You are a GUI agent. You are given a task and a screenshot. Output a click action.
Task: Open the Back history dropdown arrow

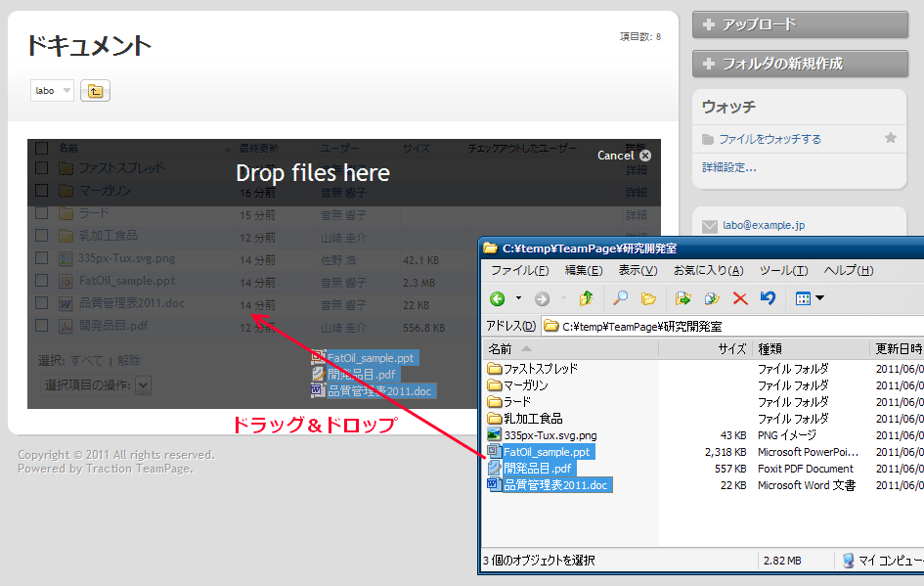coord(518,298)
